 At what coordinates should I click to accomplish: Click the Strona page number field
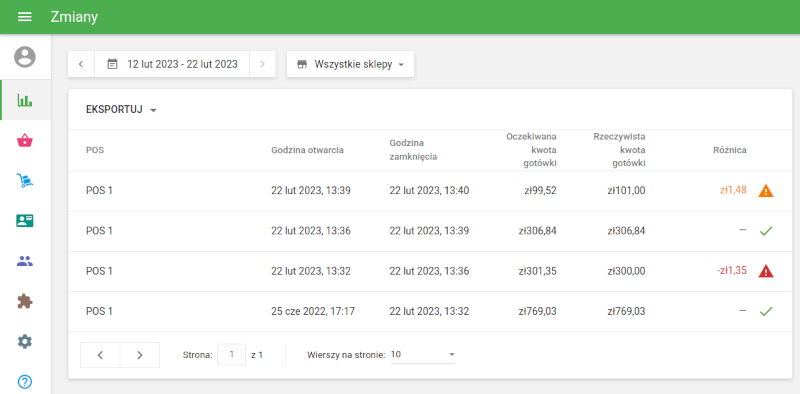tap(232, 355)
